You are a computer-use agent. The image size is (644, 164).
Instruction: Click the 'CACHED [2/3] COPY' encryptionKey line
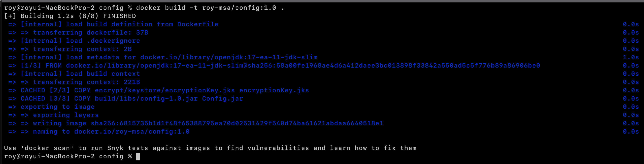[x=165, y=90]
